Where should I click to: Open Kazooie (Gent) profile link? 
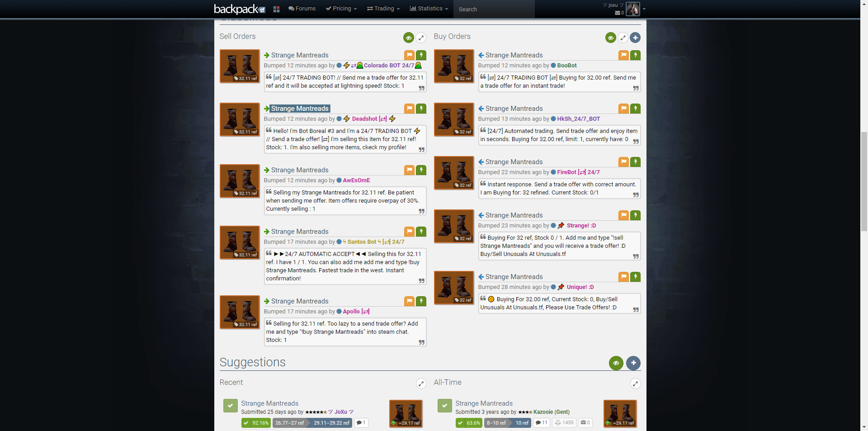pyautogui.click(x=552, y=412)
